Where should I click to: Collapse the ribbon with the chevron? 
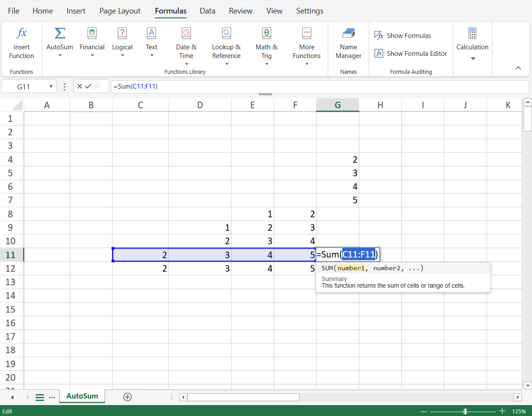[518, 68]
